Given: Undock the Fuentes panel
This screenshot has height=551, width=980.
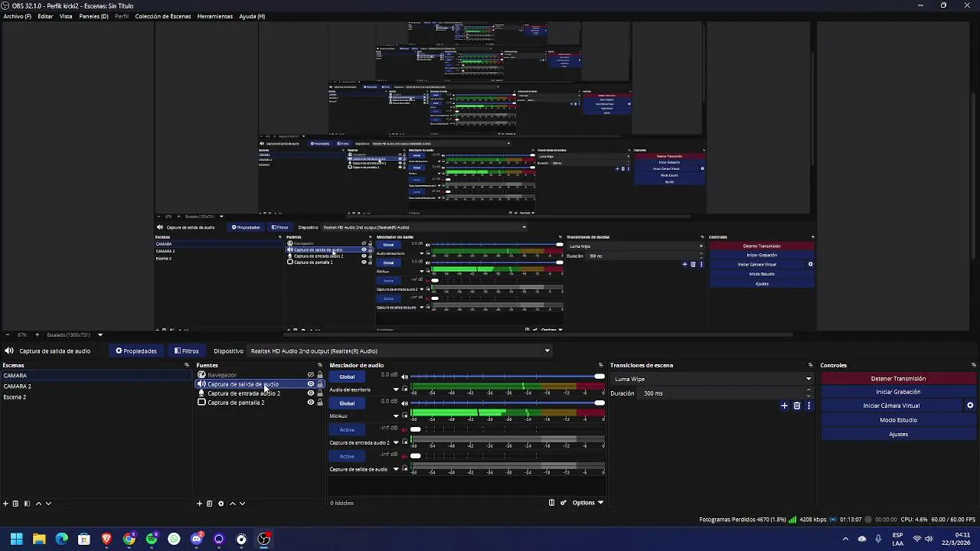Looking at the screenshot, I should pos(320,365).
